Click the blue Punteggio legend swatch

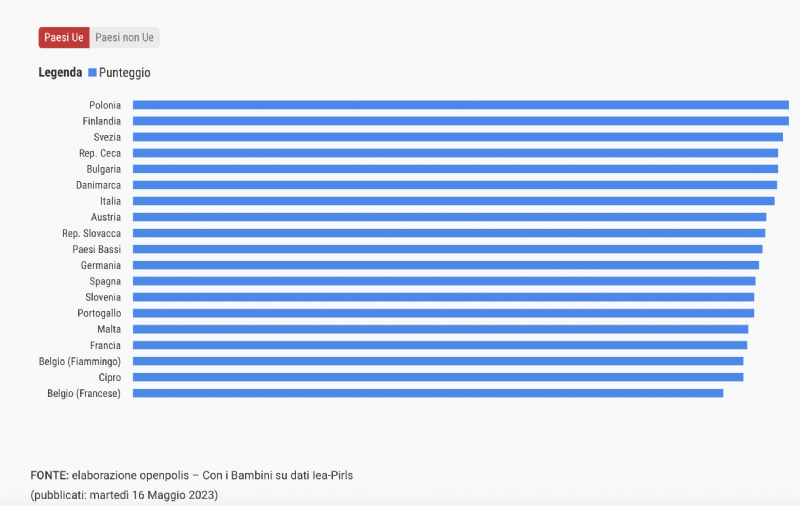coord(92,72)
